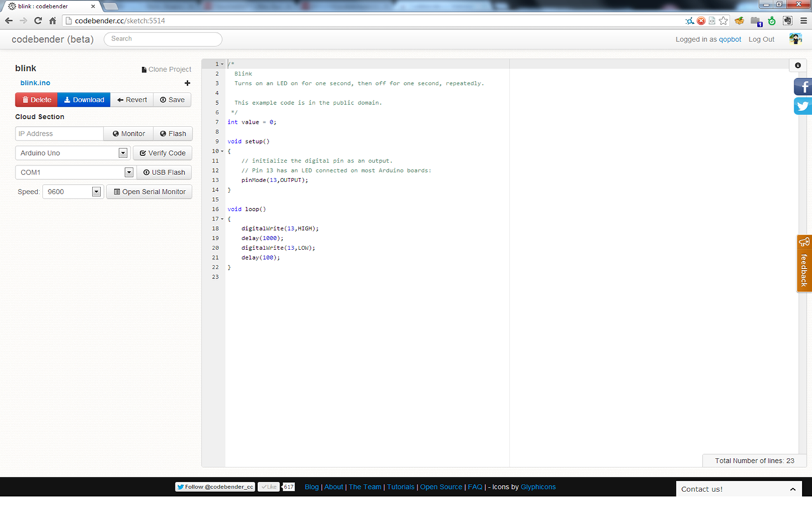The width and height of the screenshot is (812, 508).
Task: Click the USB Flash button
Action: click(x=164, y=172)
